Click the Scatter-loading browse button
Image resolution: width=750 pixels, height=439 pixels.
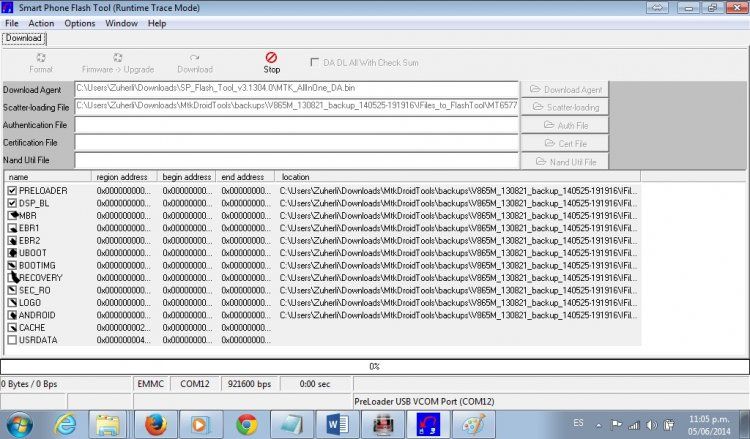565,107
